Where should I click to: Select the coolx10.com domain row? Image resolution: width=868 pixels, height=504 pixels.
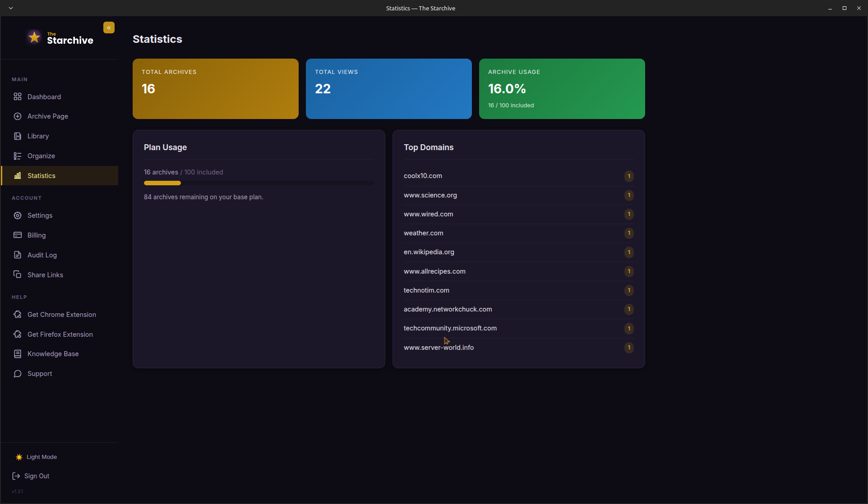[519, 176]
